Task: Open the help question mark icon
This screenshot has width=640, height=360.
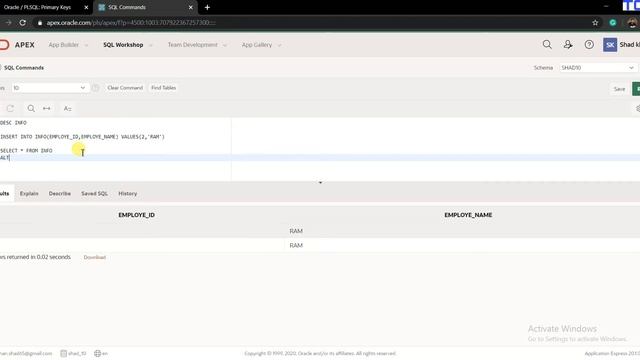Action: coord(589,44)
